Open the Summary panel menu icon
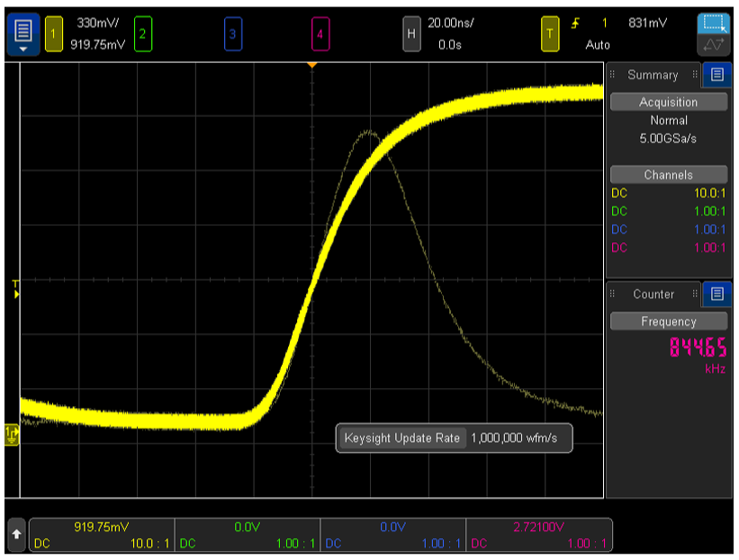The height and width of the screenshot is (560, 739). [x=716, y=75]
